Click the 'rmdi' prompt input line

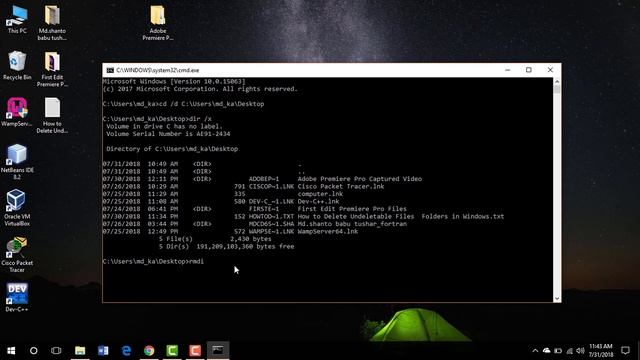tap(153, 262)
